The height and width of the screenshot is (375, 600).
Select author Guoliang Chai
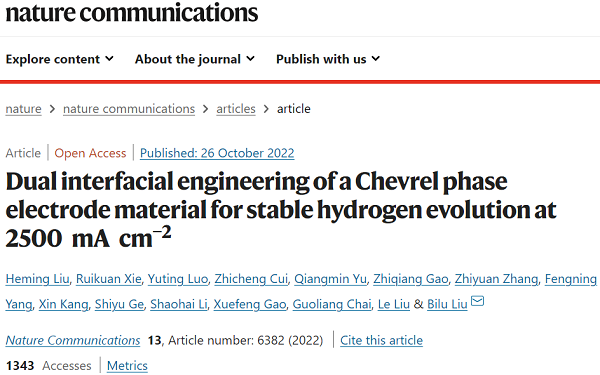click(332, 304)
